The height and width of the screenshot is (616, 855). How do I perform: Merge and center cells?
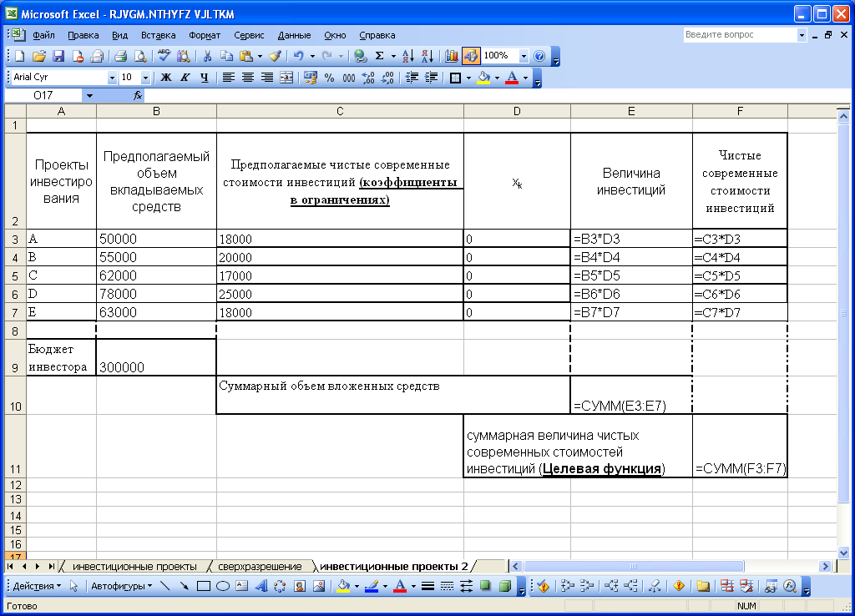click(x=286, y=78)
